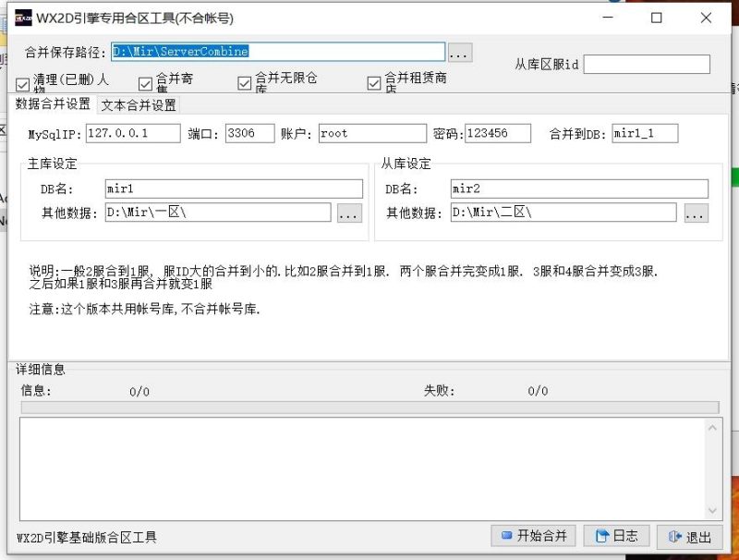
Task: Disable the 合并无限仓库 checkbox
Action: click(x=245, y=83)
